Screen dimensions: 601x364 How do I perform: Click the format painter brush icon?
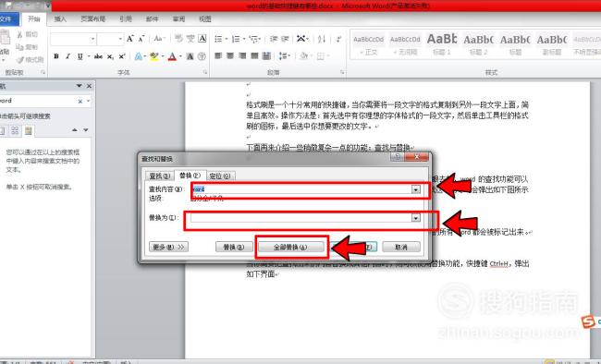click(20, 60)
